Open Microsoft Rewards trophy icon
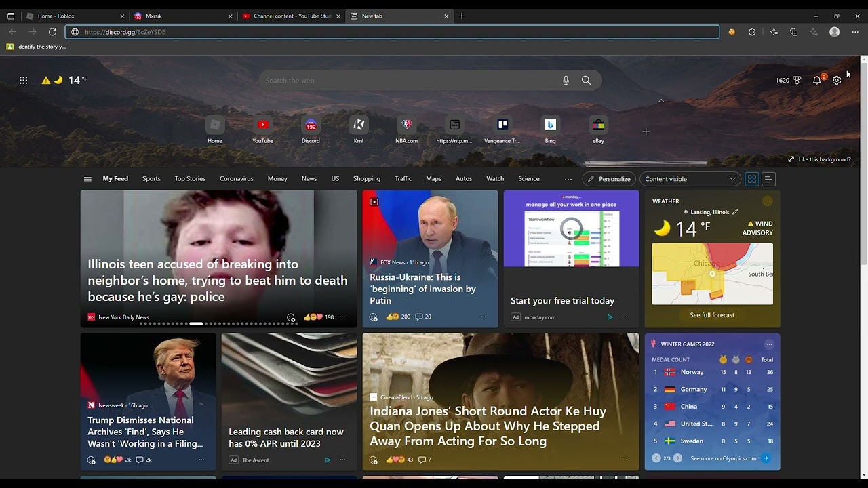 coord(797,80)
